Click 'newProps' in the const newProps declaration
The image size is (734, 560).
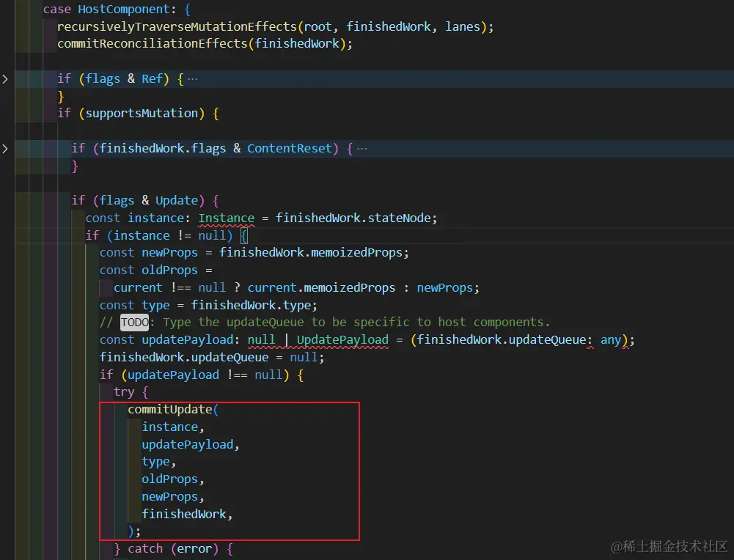coord(169,253)
